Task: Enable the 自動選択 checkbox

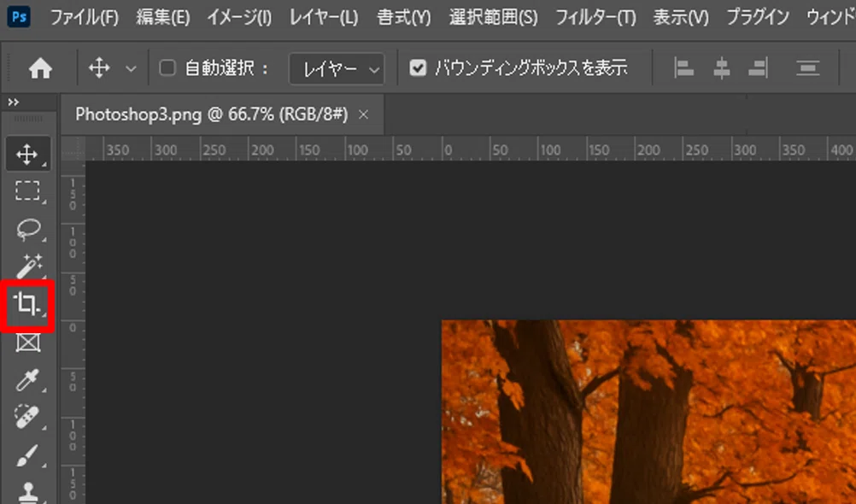Action: pos(167,68)
